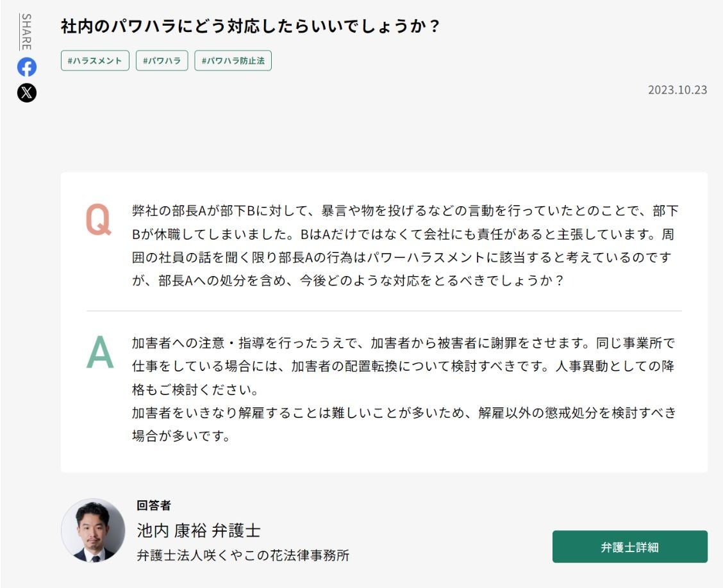Screen dimensions: 723x588
Task: Open the #パワハラ防止法 tag
Action: tap(233, 61)
